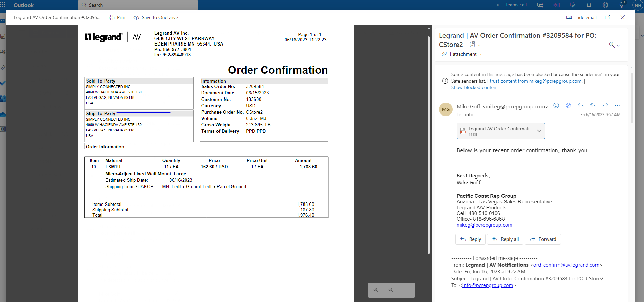Open the OneNote feed icon

pos(556,5)
